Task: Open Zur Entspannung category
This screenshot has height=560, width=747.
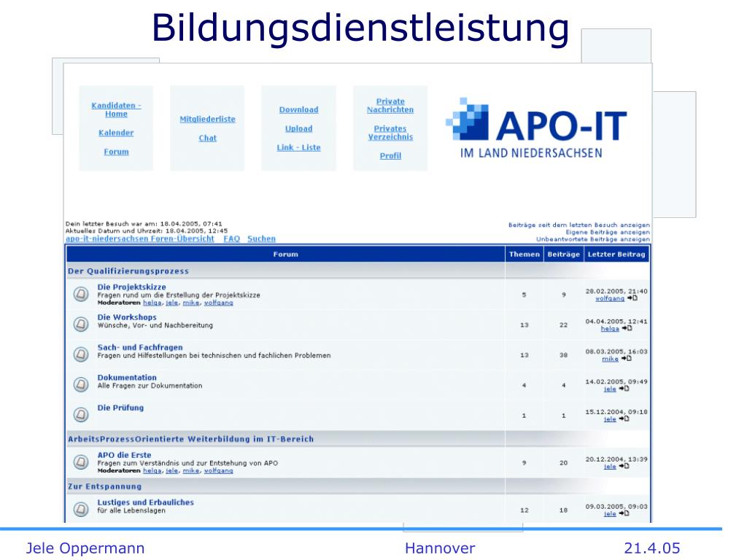Action: 104,486
